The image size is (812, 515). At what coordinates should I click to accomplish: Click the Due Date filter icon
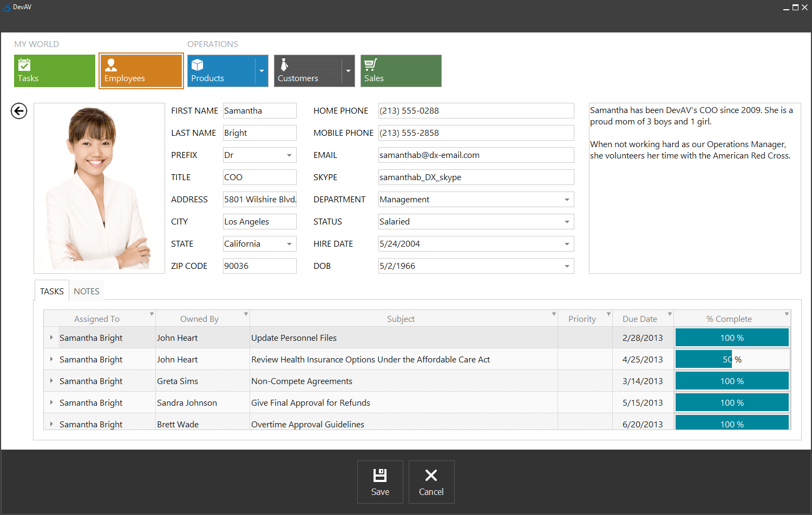669,313
